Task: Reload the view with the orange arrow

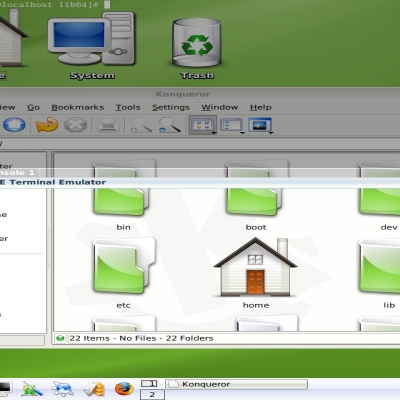Action: click(47, 125)
